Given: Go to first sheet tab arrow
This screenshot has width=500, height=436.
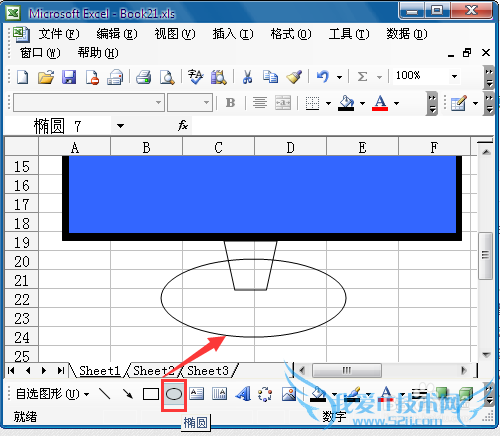Looking at the screenshot, I should tap(11, 371).
